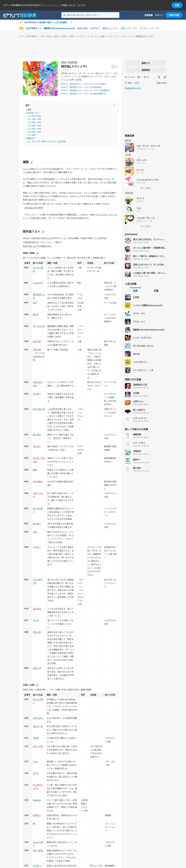Image resolution: width=186 pixels, height=868 pixels.
Task: Click ディズニー映画 breadcrumb link
Action: point(97,36)
